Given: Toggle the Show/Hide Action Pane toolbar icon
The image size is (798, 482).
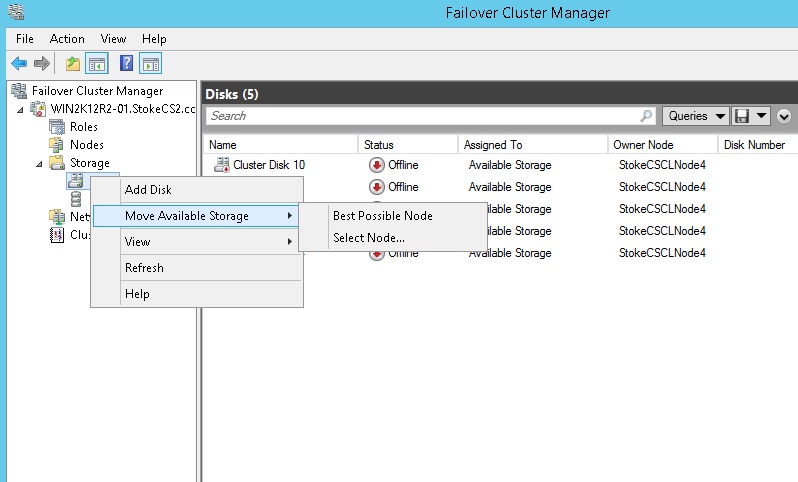Looking at the screenshot, I should (x=151, y=64).
